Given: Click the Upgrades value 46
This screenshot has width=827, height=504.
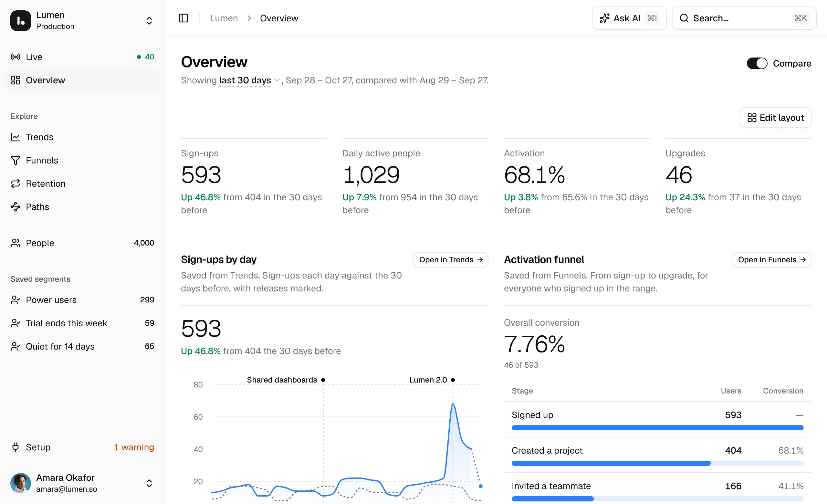Looking at the screenshot, I should click(x=679, y=174).
